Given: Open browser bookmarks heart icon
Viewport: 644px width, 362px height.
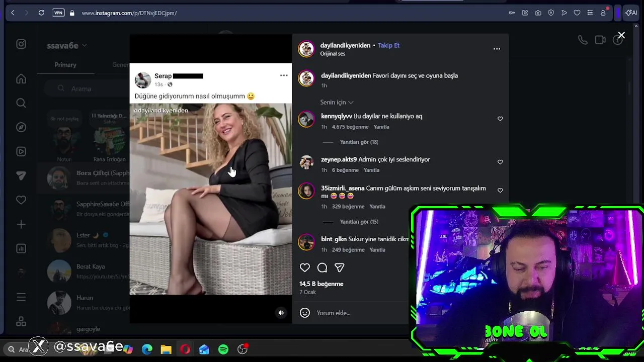Looking at the screenshot, I should [577, 13].
